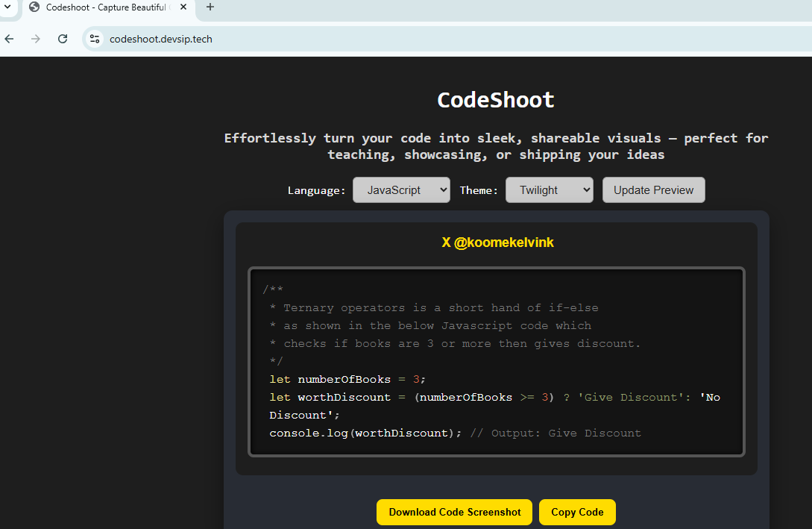Close the Codeshoot browser tab
Image resolution: width=812 pixels, height=529 pixels.
tap(183, 7)
